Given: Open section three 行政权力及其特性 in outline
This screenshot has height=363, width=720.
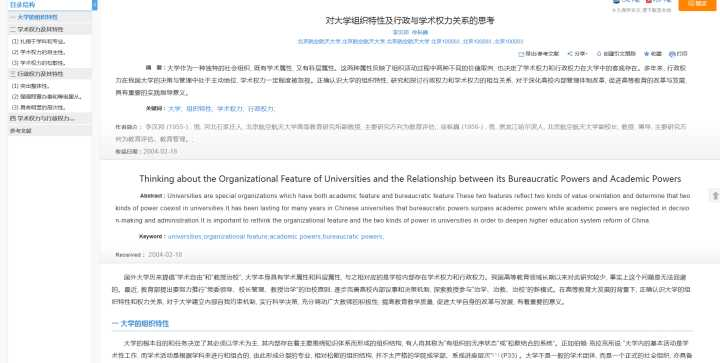Looking at the screenshot, I should click(49, 74).
